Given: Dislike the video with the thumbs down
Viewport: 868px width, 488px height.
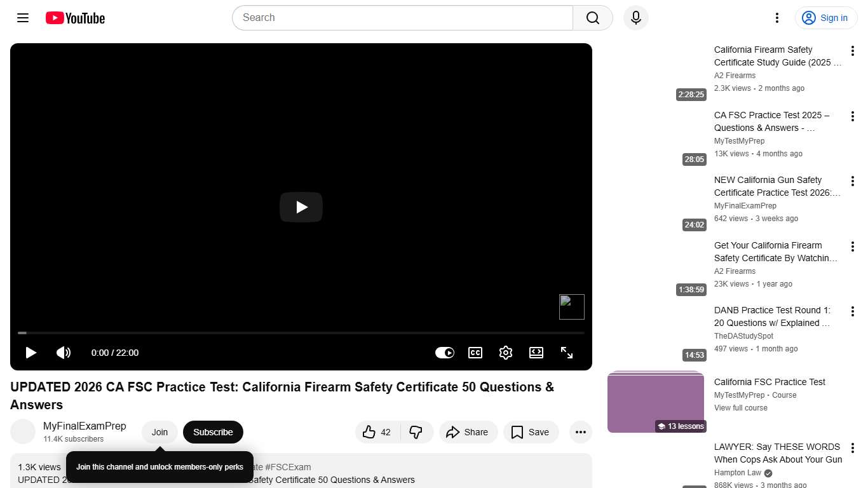Looking at the screenshot, I should coord(417,432).
